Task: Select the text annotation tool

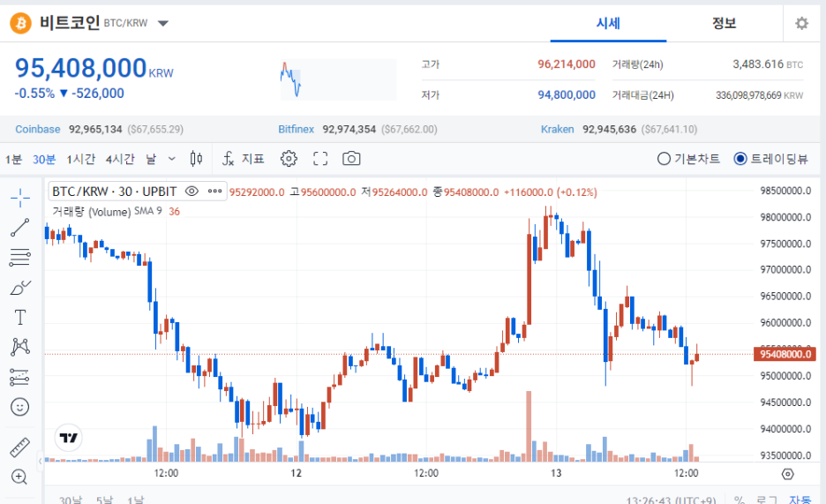Action: (20, 317)
